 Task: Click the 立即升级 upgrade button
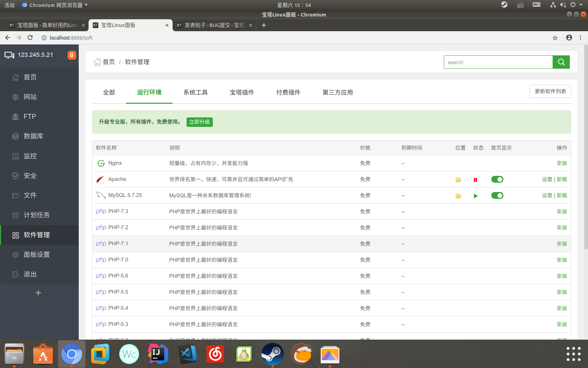tap(199, 122)
